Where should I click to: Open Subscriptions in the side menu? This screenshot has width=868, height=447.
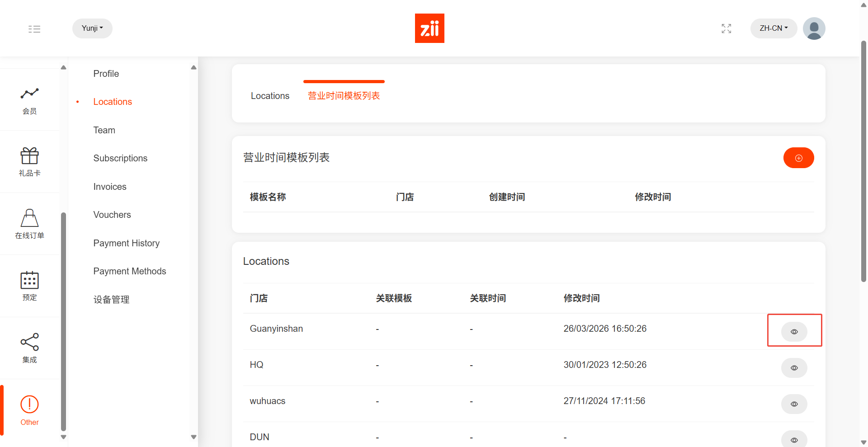(x=120, y=158)
